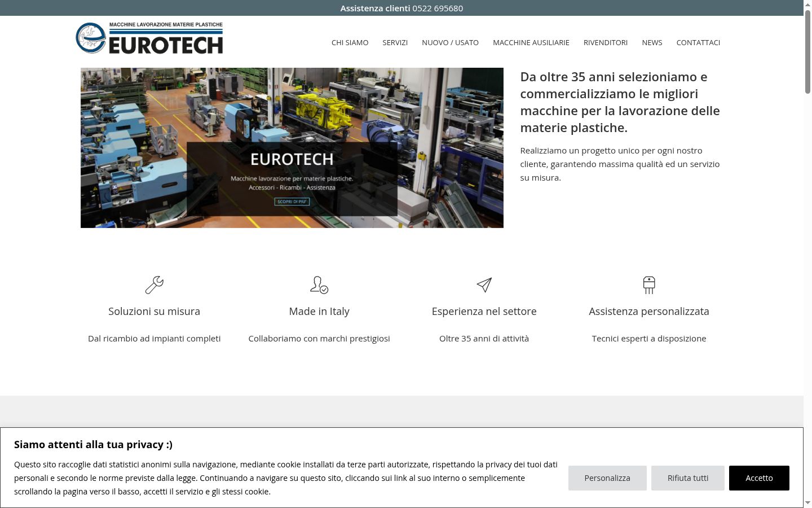Click the Rifiuta tutti cookie button
The width and height of the screenshot is (812, 508).
click(688, 478)
